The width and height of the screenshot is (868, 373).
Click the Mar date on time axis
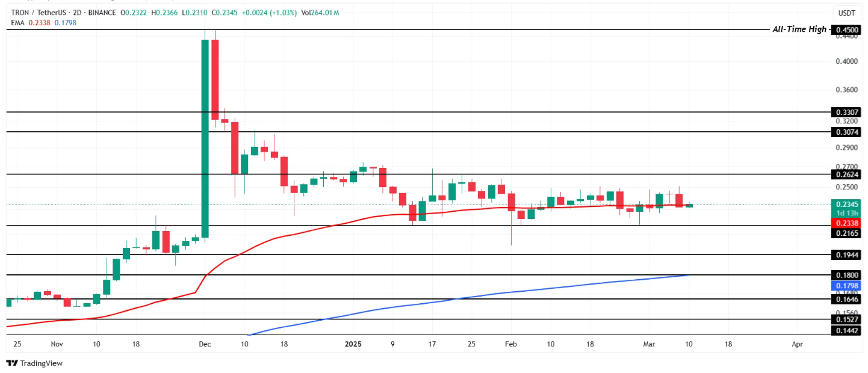649,344
